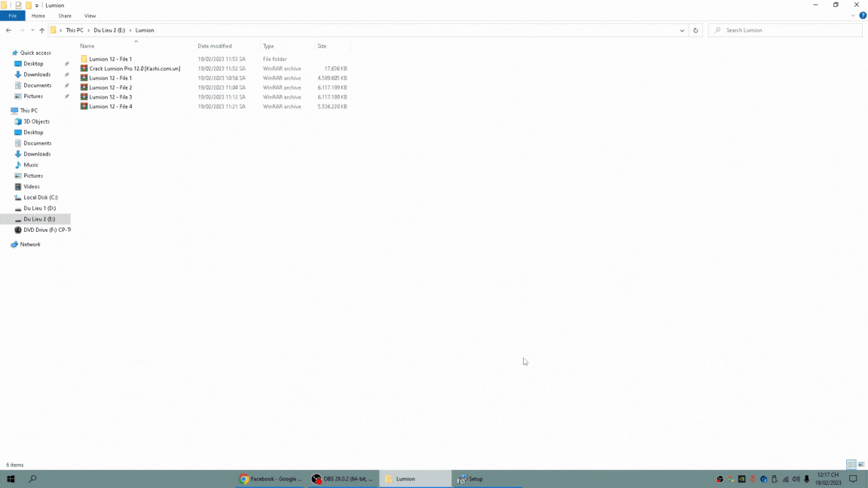Screen dimensions: 868x488
Task: Switch to Setup taskbar window
Action: [x=487, y=479]
